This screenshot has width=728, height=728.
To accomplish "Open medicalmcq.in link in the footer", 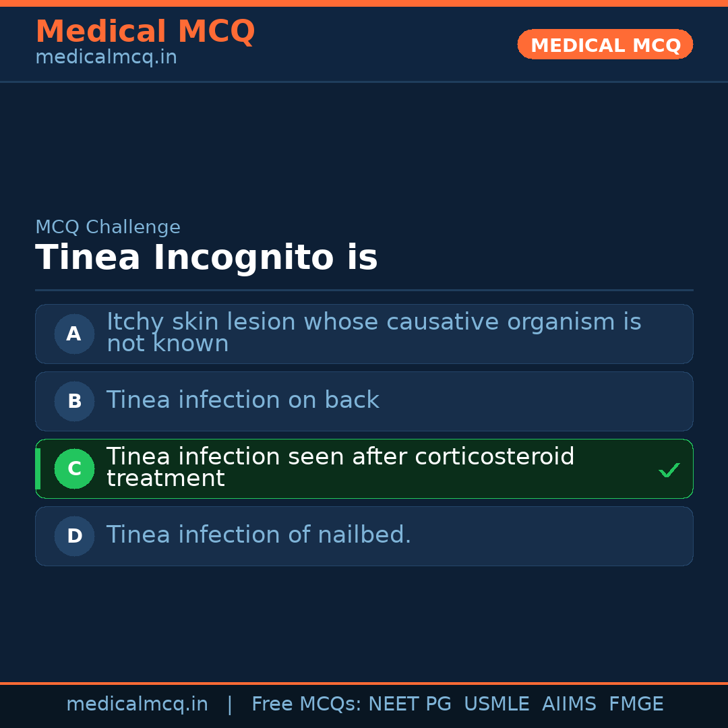I will tap(137, 704).
